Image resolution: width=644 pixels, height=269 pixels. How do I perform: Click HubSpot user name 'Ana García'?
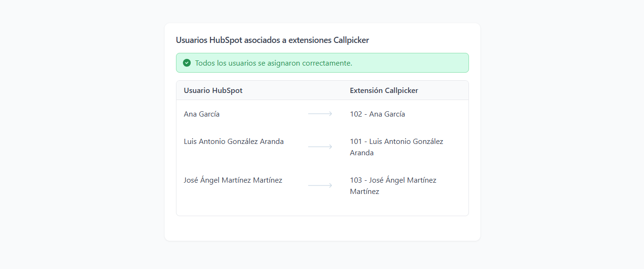tap(202, 114)
